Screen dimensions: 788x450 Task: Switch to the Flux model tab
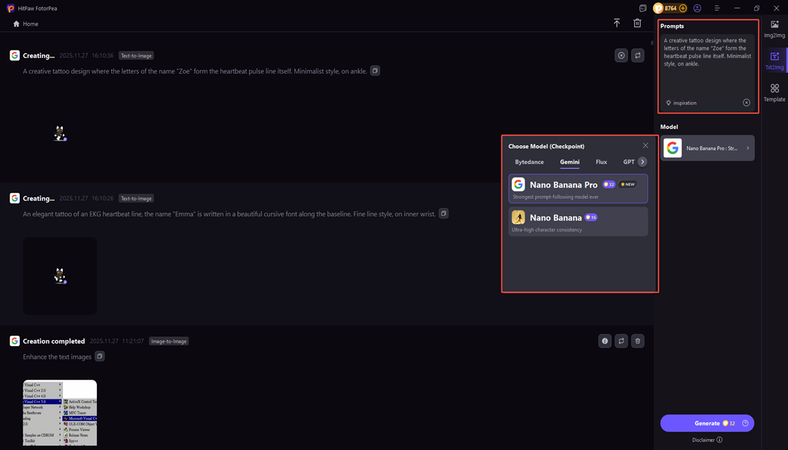tap(601, 161)
